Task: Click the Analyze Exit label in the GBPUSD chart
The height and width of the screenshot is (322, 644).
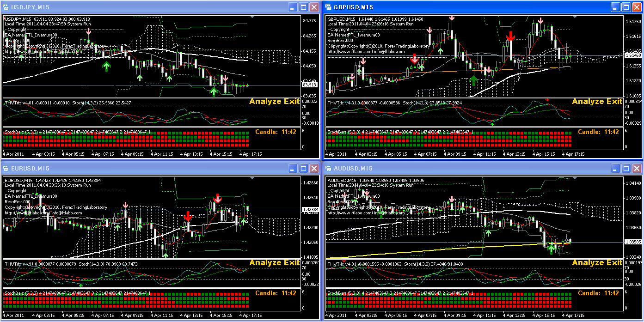Action: pyautogui.click(x=597, y=102)
